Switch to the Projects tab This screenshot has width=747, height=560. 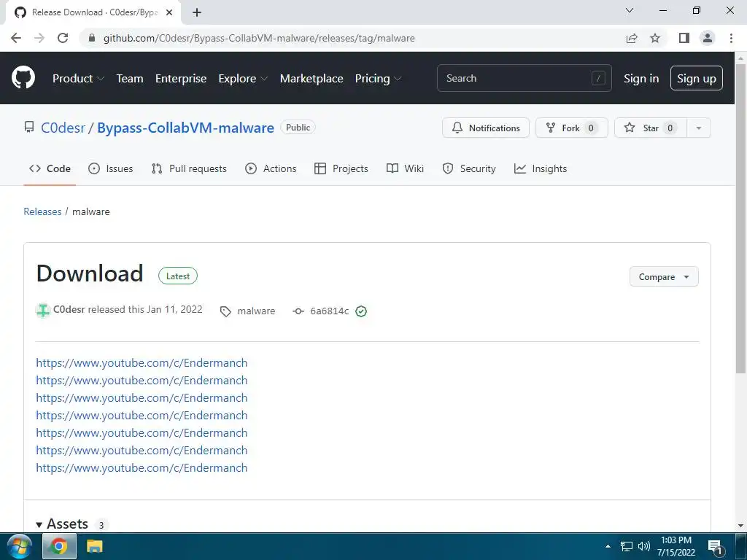point(341,168)
